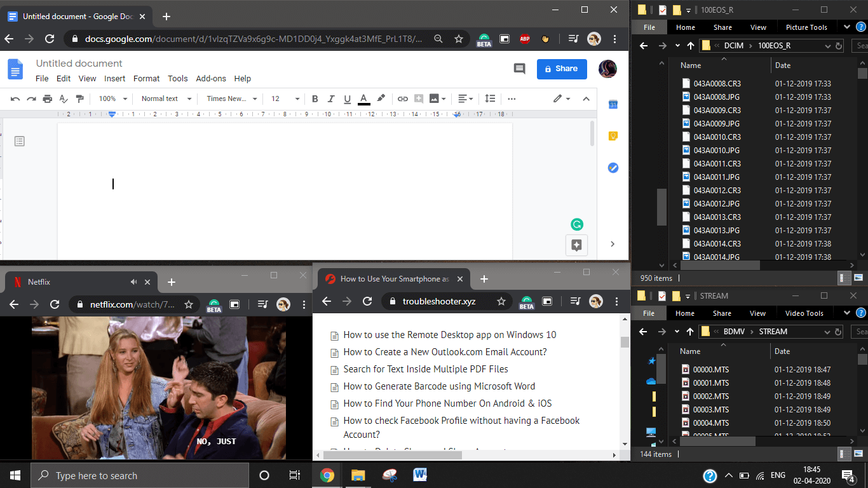Click the print icon in Docs toolbar
Viewport: 868px width, 488px height.
(48, 98)
